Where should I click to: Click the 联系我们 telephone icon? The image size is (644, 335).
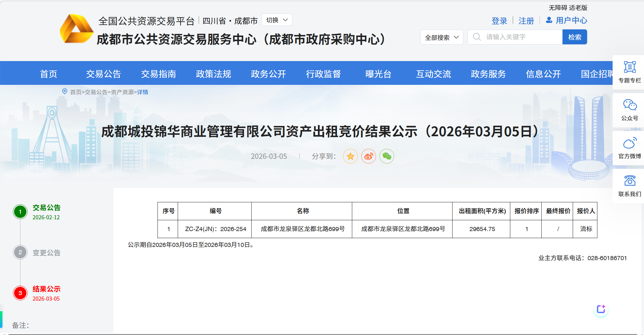[630, 181]
